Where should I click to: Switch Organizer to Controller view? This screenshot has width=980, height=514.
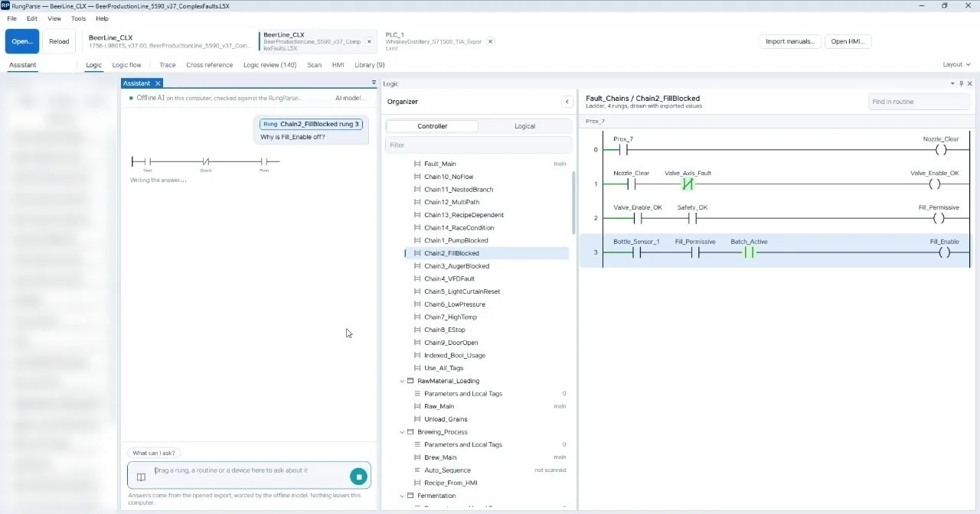432,126
